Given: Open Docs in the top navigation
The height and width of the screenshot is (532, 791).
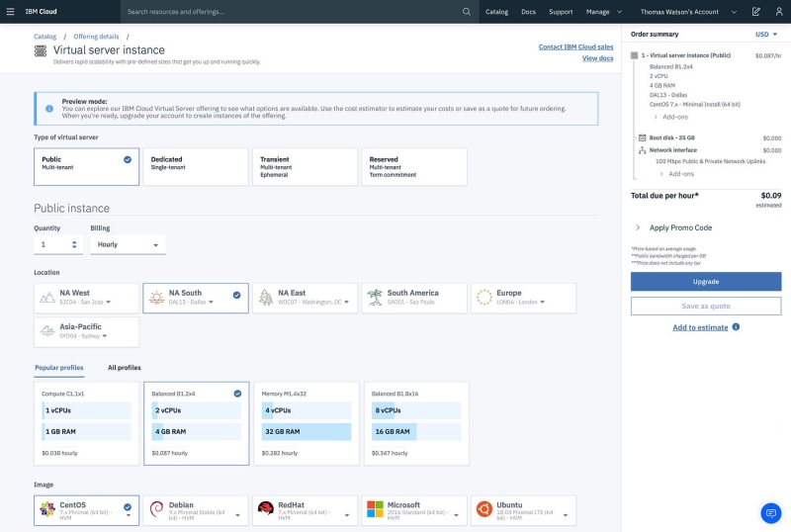Looking at the screenshot, I should click(528, 12).
